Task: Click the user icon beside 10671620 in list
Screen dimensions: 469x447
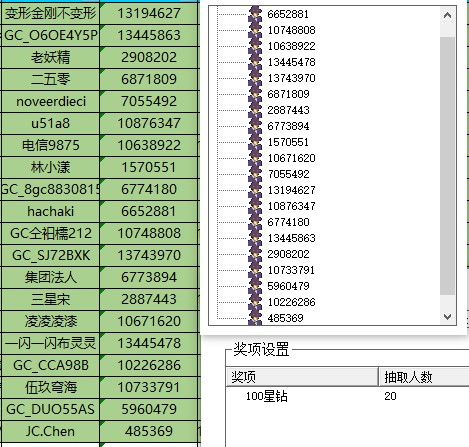Action: (255, 158)
